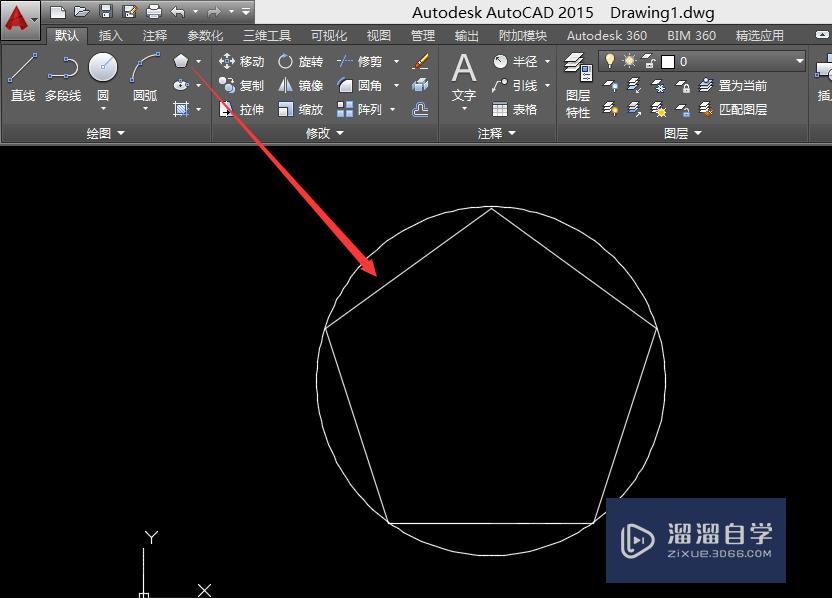Select the 拉伸 stretch tool

pos(241,109)
